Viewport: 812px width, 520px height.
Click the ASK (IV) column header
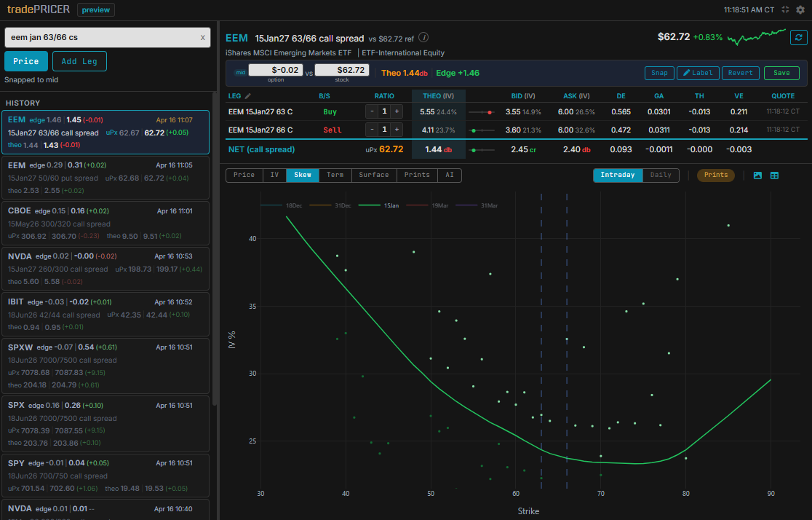[576, 96]
